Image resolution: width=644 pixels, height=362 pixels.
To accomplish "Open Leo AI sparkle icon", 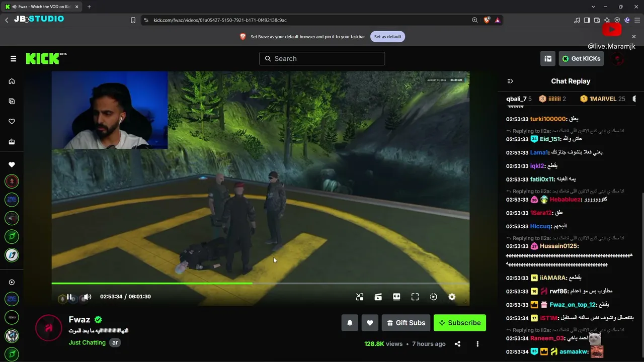I will coord(607,20).
